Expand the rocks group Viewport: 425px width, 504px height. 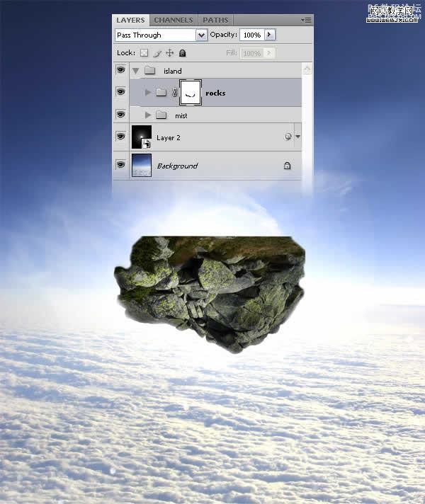point(147,93)
